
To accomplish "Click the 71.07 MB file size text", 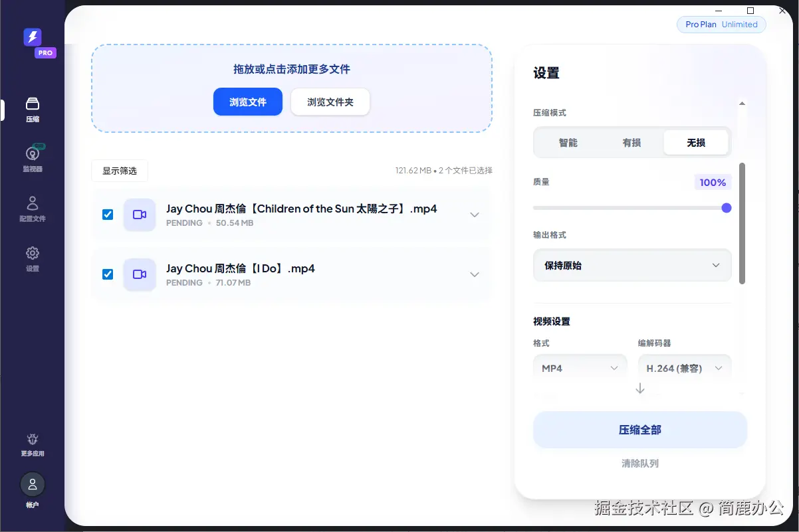I will pyautogui.click(x=233, y=283).
